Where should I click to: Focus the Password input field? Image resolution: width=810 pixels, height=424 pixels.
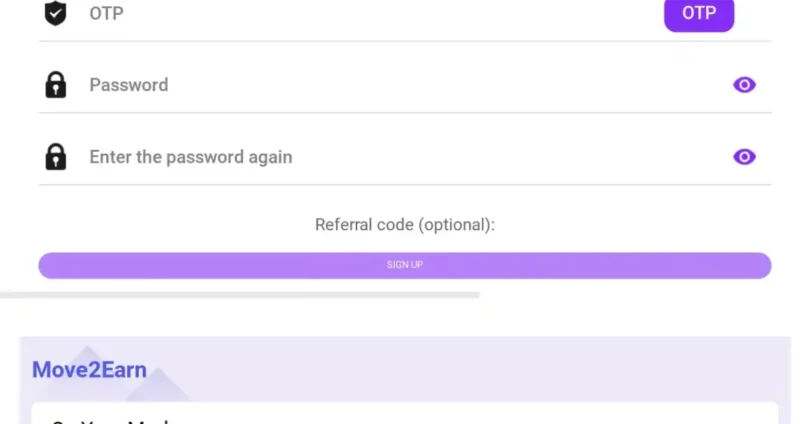pyautogui.click(x=406, y=85)
